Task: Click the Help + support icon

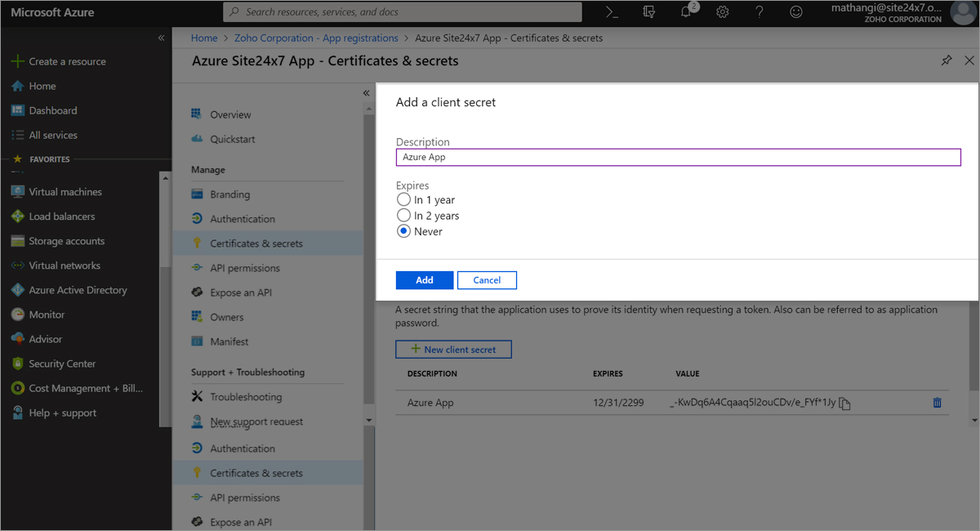Action: [17, 413]
